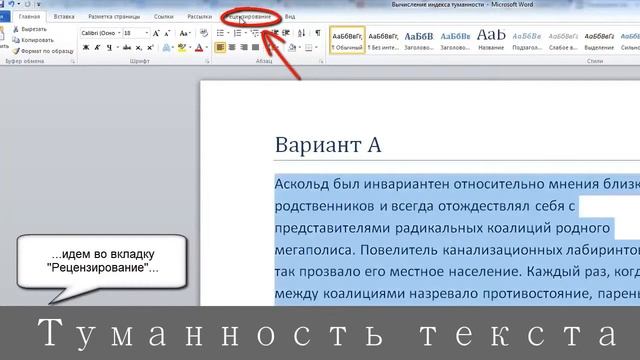Toggle underline Ч formatting
640x360 pixels.
point(109,48)
